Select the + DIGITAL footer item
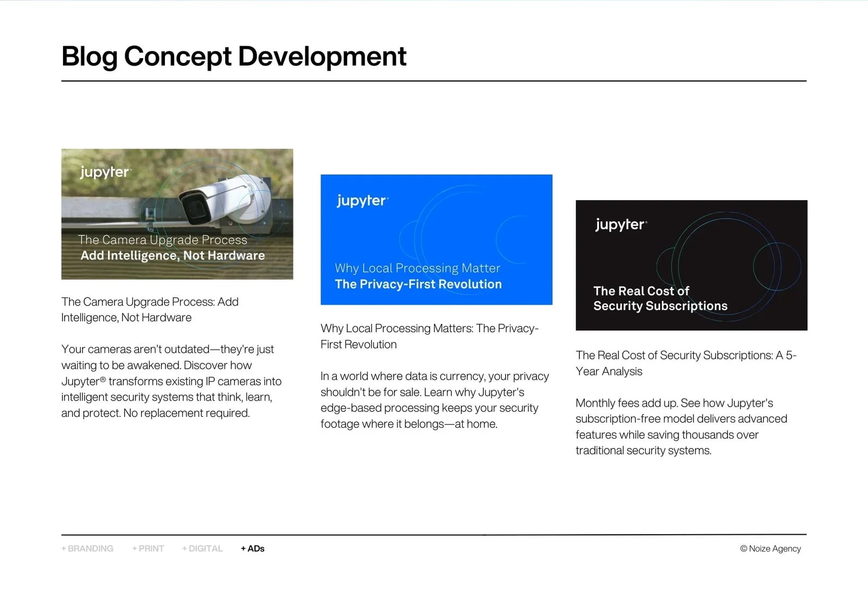 [x=202, y=548]
